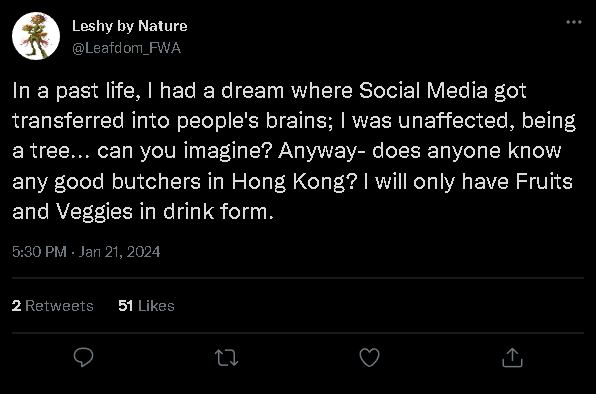Like the tweet with the heart icon
Screen dimensions: 596x394
(x=369, y=358)
